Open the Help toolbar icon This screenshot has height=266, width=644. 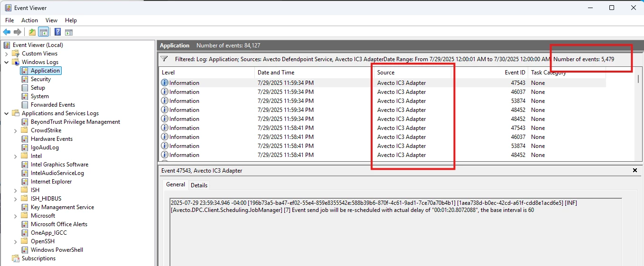pos(57,32)
